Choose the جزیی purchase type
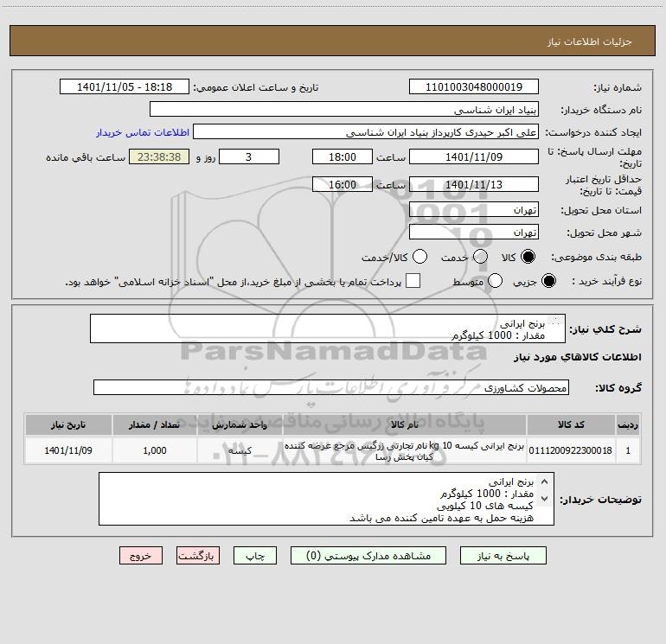The image size is (666, 644). click(548, 281)
